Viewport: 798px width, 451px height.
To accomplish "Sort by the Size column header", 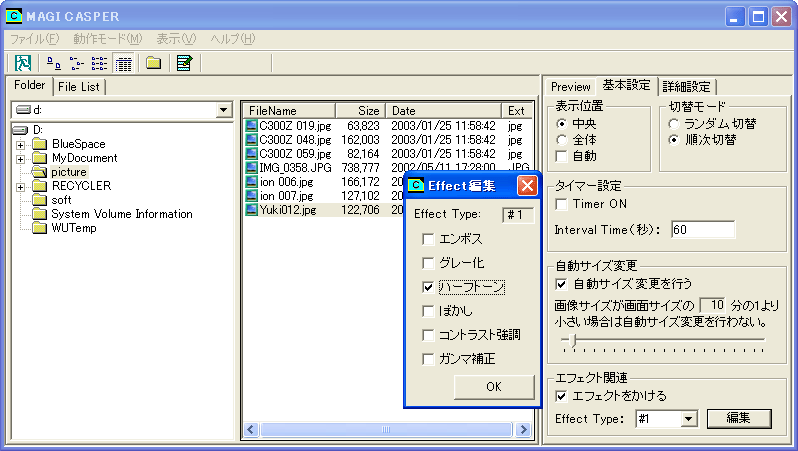I will tap(360, 111).
